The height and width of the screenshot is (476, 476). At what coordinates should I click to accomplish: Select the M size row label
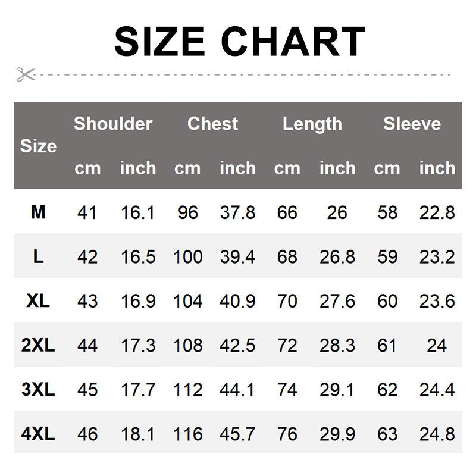[x=38, y=212]
